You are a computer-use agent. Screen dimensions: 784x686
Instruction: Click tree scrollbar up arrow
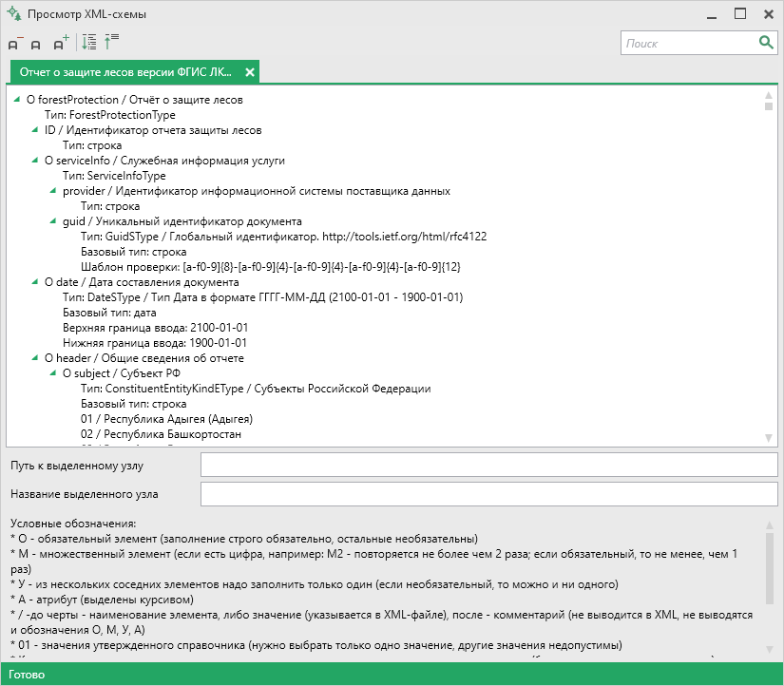click(769, 95)
